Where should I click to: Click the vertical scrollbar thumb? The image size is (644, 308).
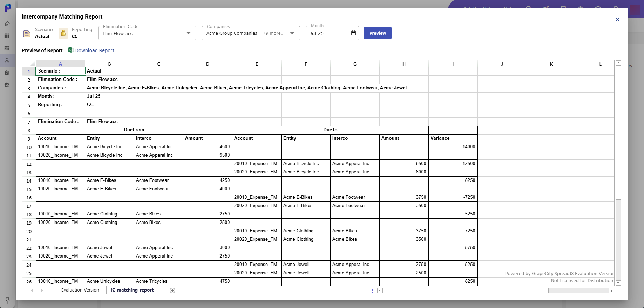pyautogui.click(x=618, y=132)
